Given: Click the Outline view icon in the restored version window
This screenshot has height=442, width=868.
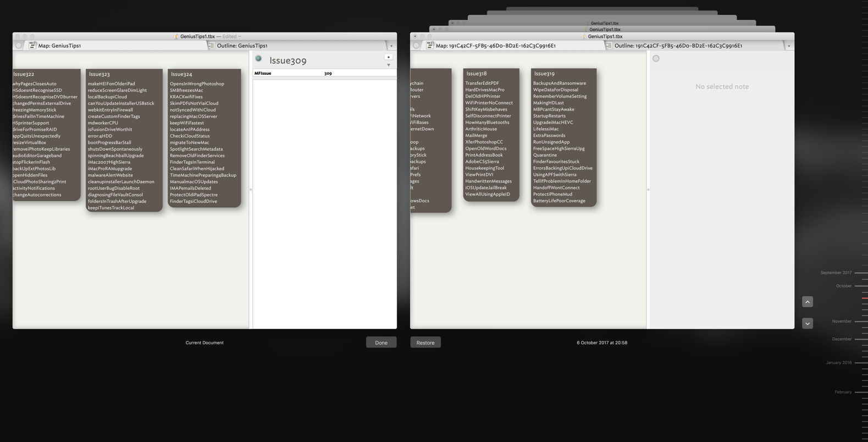Looking at the screenshot, I should [609, 46].
